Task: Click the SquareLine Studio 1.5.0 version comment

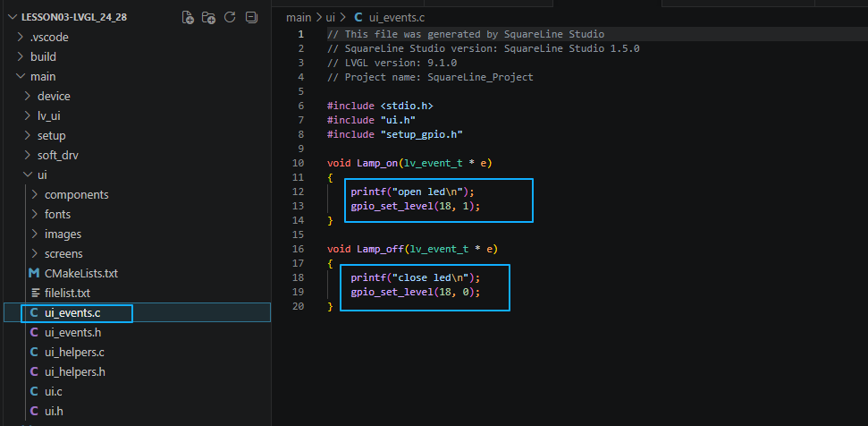Action: [484, 48]
